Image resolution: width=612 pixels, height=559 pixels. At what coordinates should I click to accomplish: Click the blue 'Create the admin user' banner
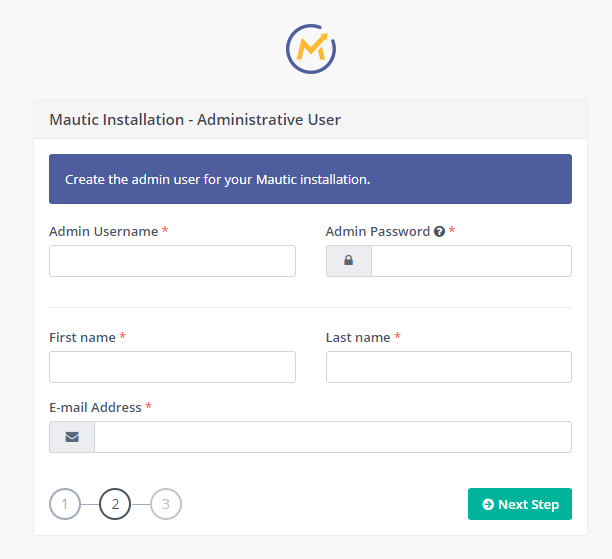coord(310,180)
